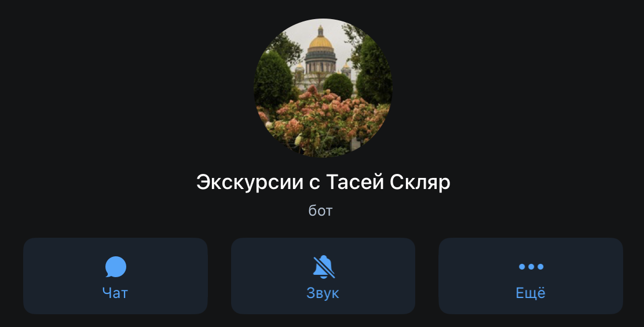Viewport: 644px width, 327px height.
Task: Click the crossed-out bell icon
Action: click(x=323, y=267)
